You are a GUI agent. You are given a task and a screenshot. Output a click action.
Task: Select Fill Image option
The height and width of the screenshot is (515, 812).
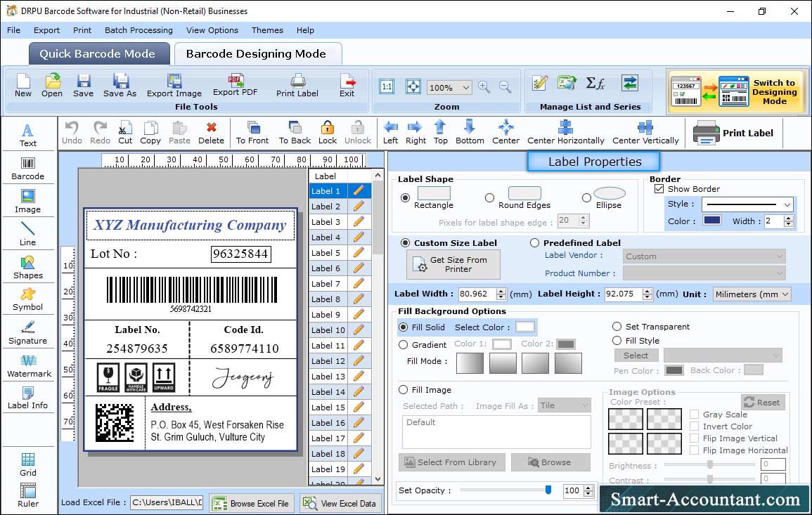click(403, 390)
